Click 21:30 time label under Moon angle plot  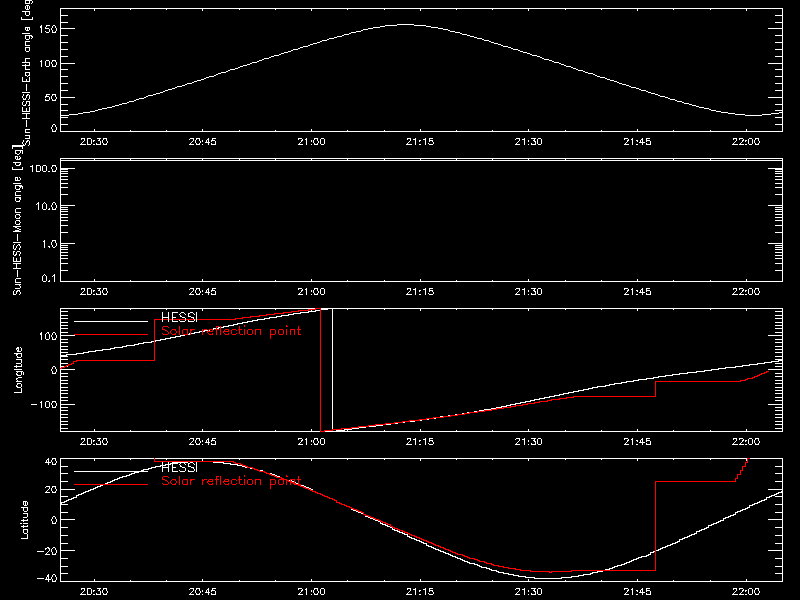click(x=529, y=291)
